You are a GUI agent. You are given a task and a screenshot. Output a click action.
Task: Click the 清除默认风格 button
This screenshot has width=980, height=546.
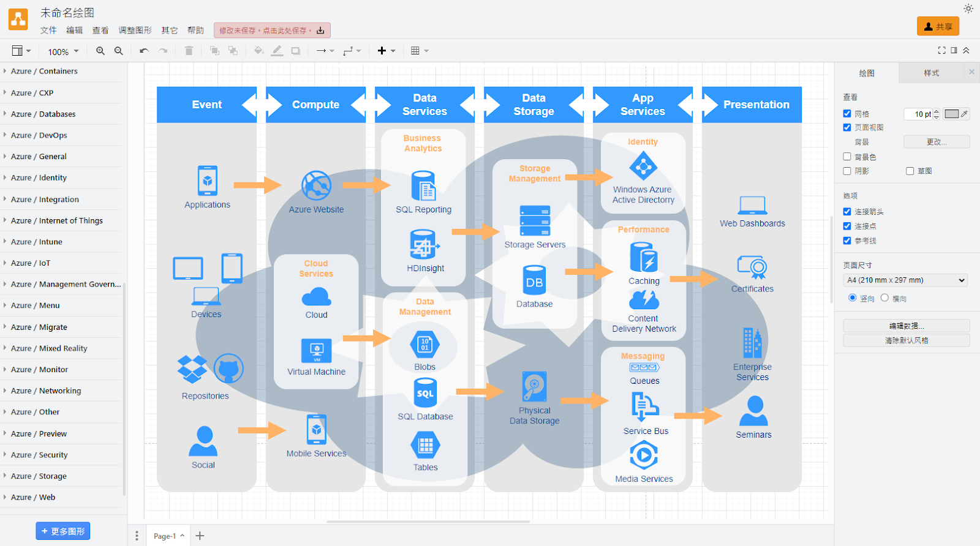tap(907, 340)
